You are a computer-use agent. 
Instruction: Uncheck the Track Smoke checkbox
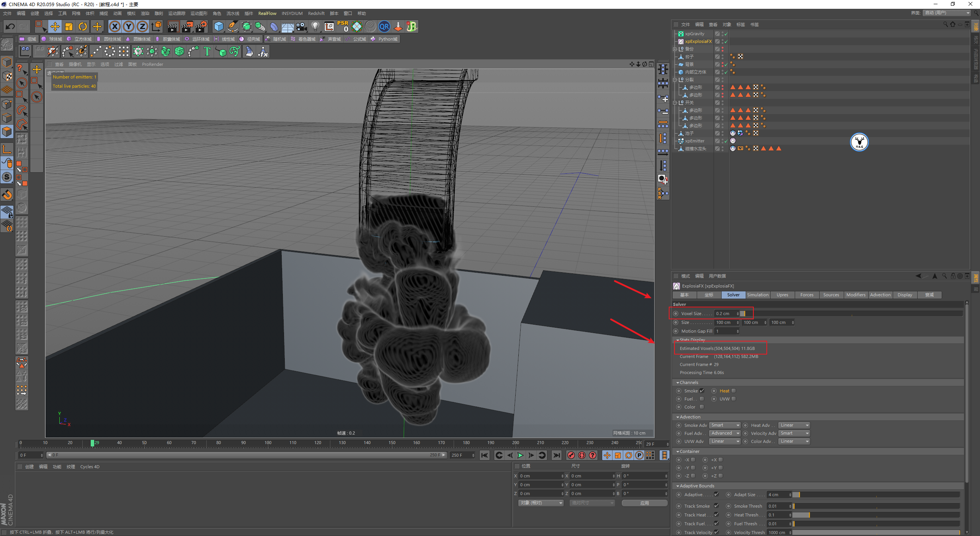(x=716, y=506)
